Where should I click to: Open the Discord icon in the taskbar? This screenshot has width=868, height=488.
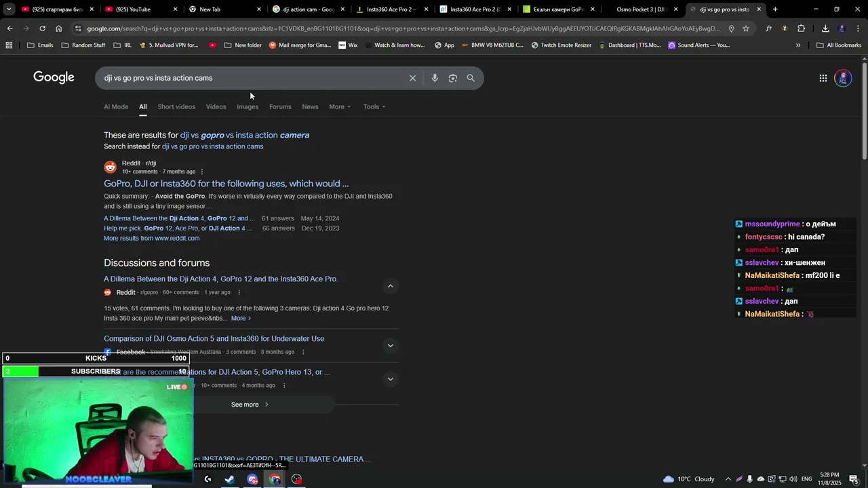pos(252,479)
